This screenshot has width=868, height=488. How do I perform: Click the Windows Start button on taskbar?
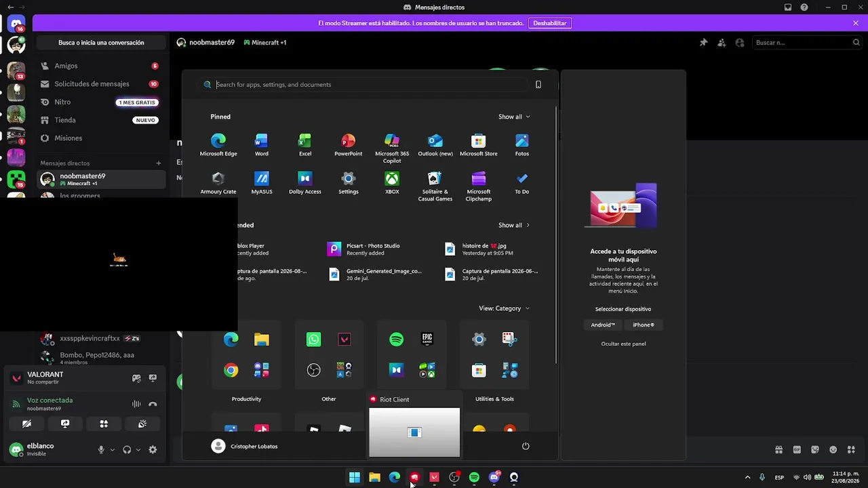(x=355, y=477)
